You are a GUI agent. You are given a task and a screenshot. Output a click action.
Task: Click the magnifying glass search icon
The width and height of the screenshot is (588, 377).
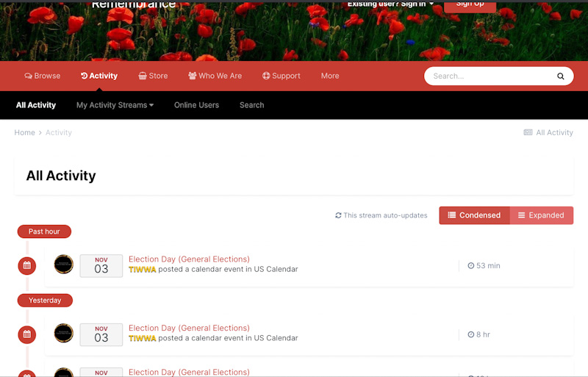[561, 76]
